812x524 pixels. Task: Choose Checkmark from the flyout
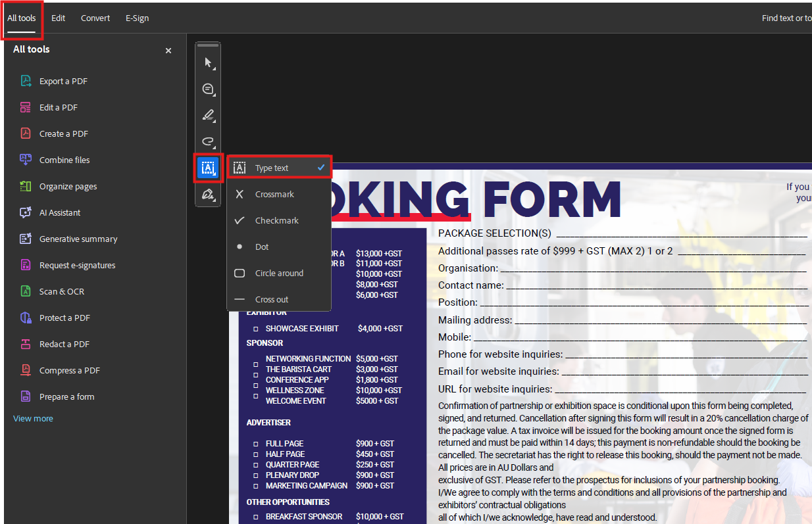coord(279,220)
